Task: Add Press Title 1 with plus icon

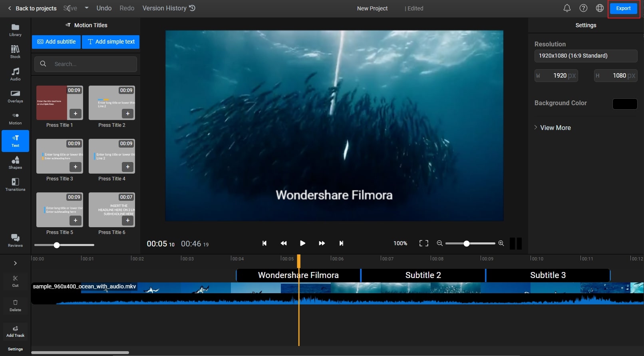Action: click(x=76, y=114)
